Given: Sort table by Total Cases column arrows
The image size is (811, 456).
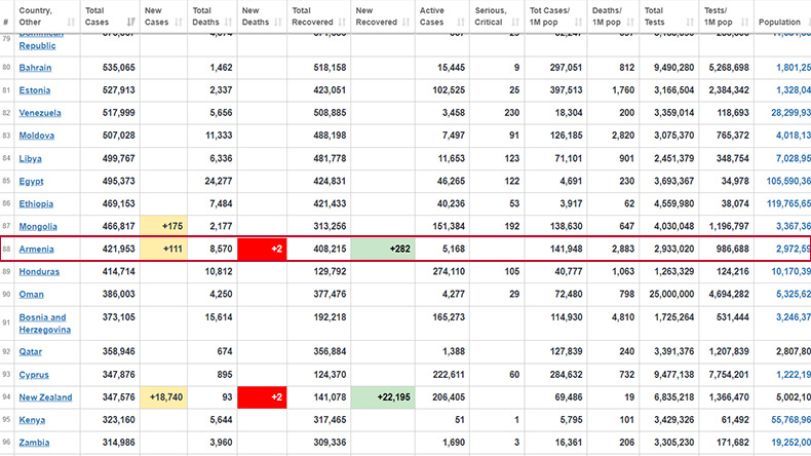Looking at the screenshot, I should (131, 22).
